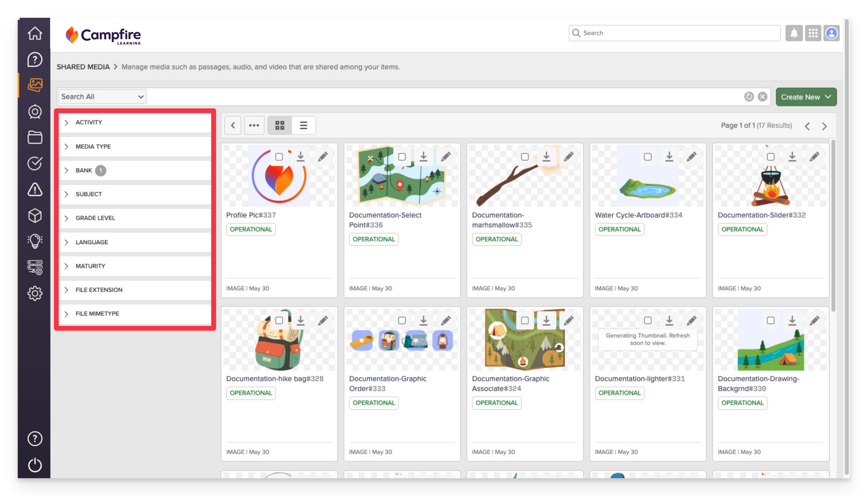
Task: Open the target circle icon in sidebar
Action: point(35,111)
